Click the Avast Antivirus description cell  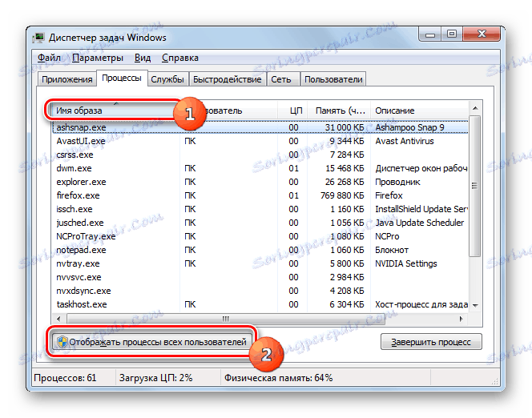405,141
